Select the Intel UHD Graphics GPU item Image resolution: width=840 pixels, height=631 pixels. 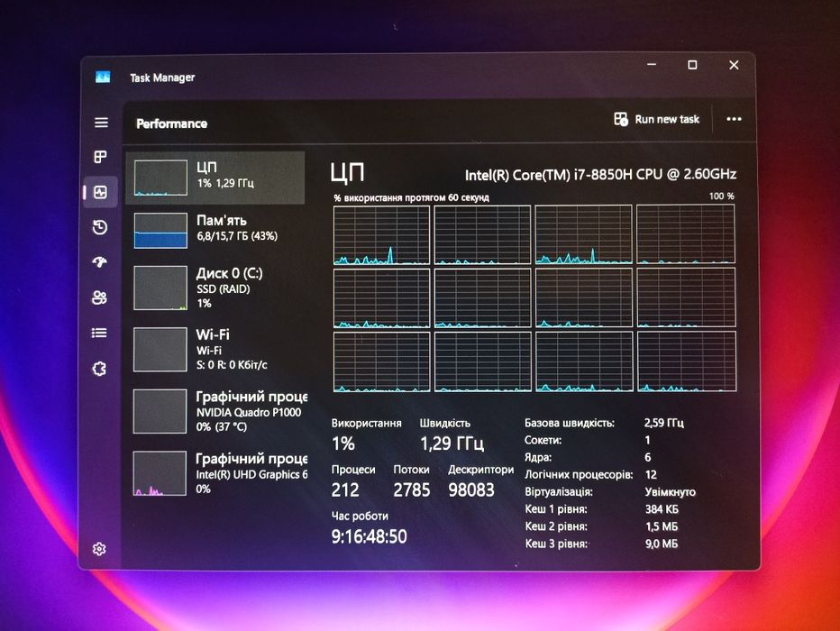coord(217,473)
